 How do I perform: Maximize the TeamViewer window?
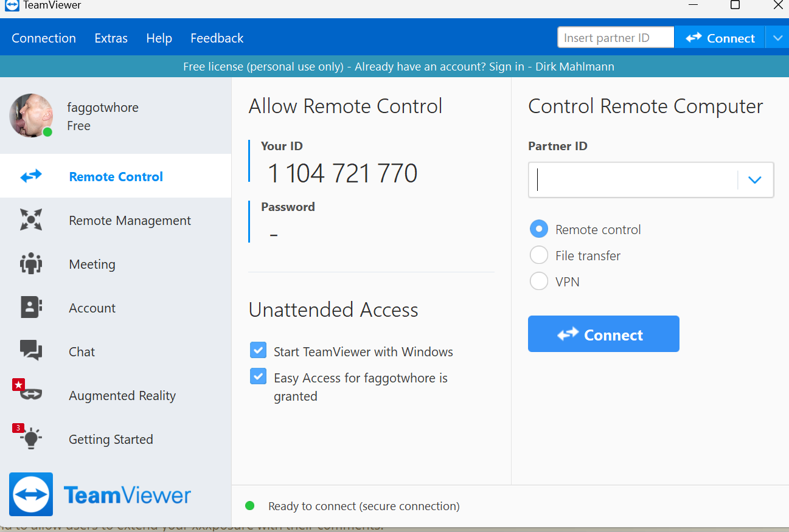735,5
